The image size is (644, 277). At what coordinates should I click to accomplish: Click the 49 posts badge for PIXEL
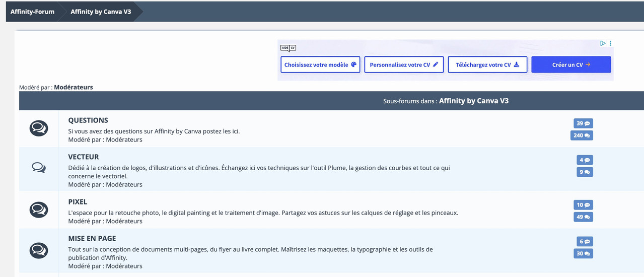pyautogui.click(x=583, y=217)
